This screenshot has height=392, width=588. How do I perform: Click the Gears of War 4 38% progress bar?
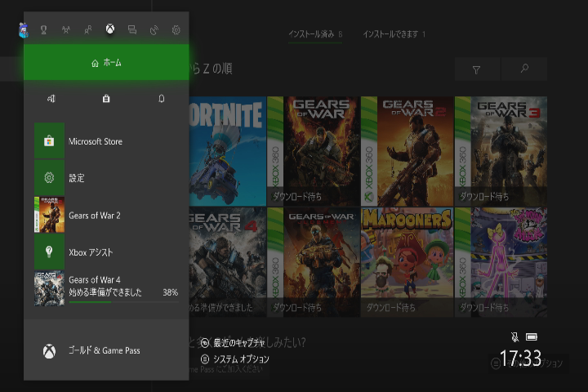tap(124, 302)
